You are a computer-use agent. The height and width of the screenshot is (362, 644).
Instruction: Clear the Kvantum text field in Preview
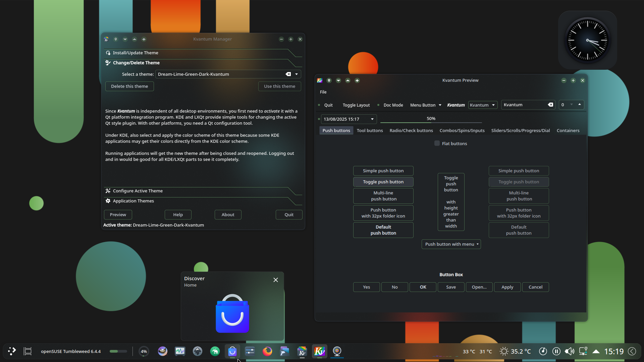click(550, 105)
